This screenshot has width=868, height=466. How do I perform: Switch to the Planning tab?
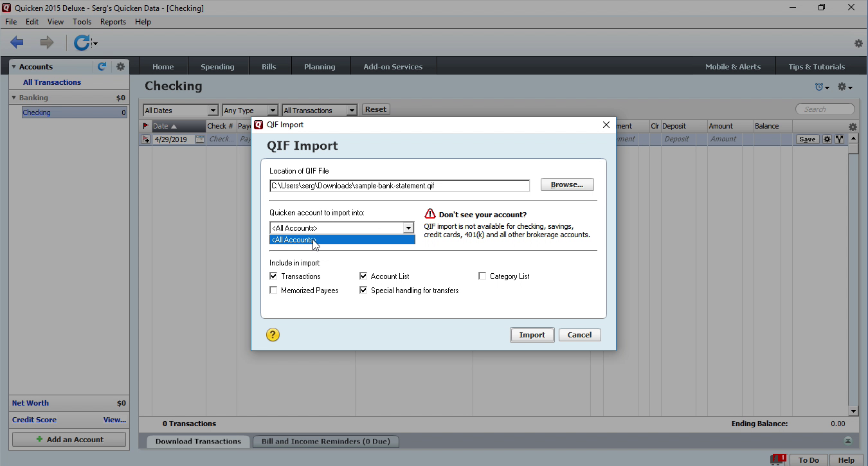click(320, 66)
